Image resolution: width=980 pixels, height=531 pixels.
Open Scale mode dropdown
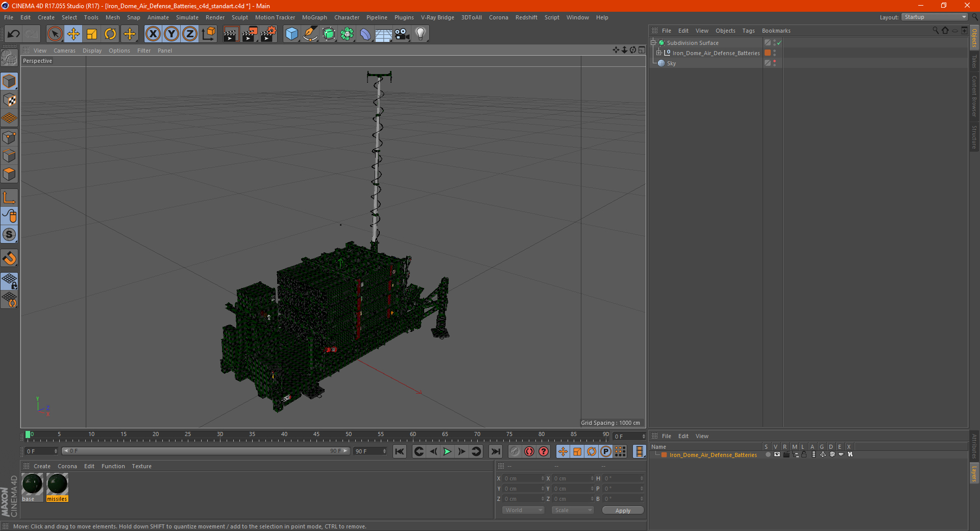coord(573,510)
